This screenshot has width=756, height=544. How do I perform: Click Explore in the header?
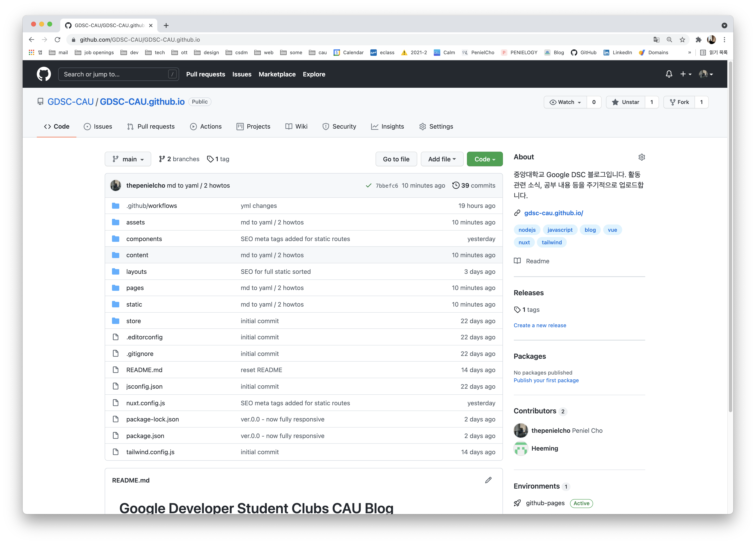coord(314,74)
